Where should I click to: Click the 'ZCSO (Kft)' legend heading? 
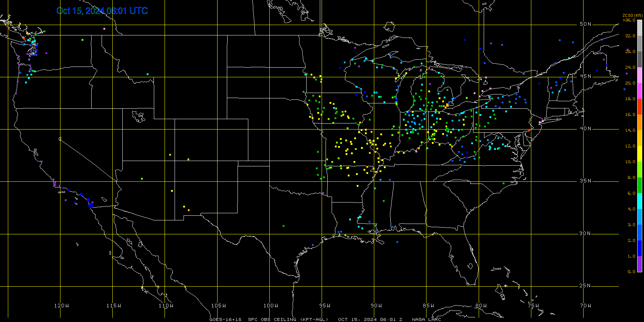pos(633,15)
